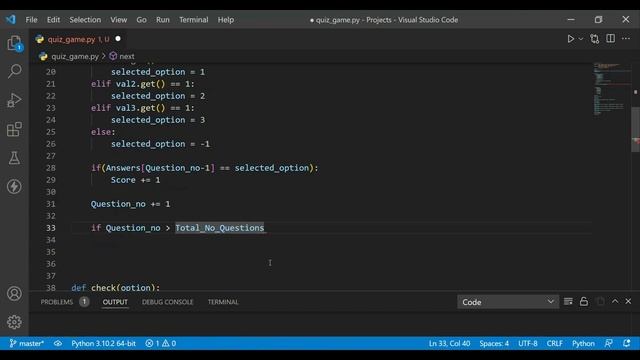Click line number 33 in the gutter
Screen dimensions: 640x360
pos(51,228)
